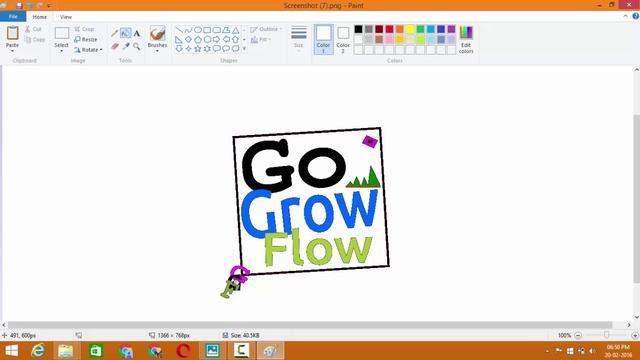Choose the Diamond shape
The height and width of the screenshot is (360, 640).
point(188,40)
